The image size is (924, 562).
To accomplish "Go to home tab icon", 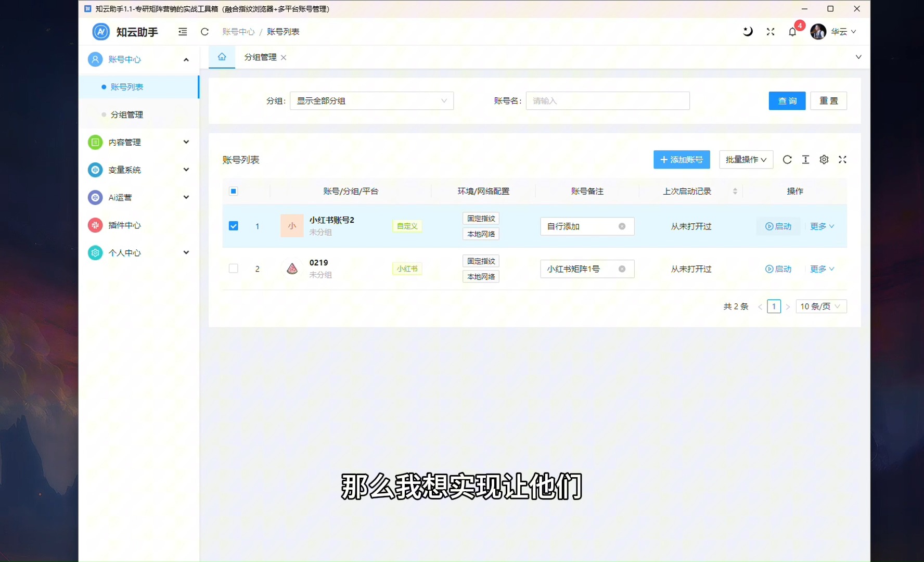I will click(222, 57).
